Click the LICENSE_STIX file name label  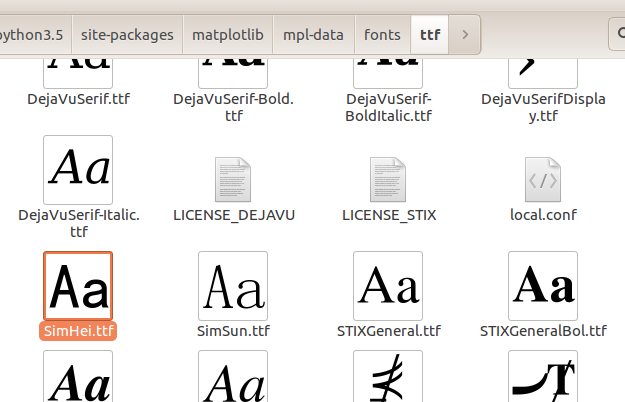click(x=389, y=215)
